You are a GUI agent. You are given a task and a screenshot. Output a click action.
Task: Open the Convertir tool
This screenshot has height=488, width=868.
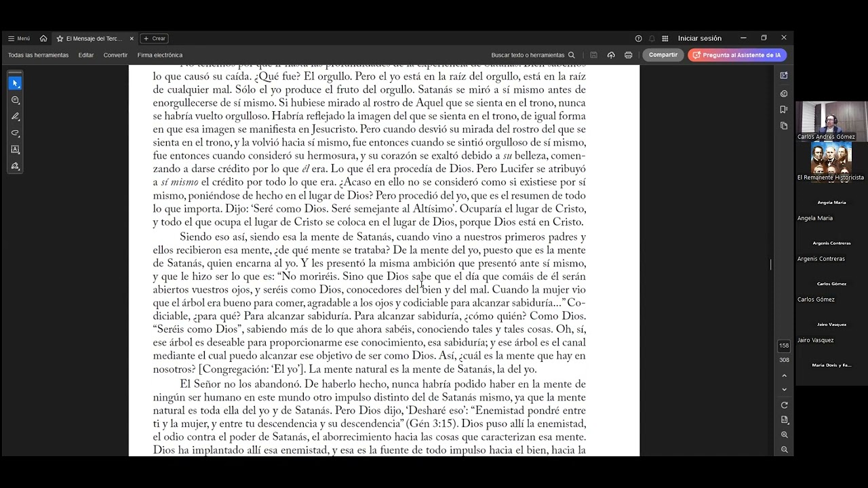pyautogui.click(x=115, y=55)
